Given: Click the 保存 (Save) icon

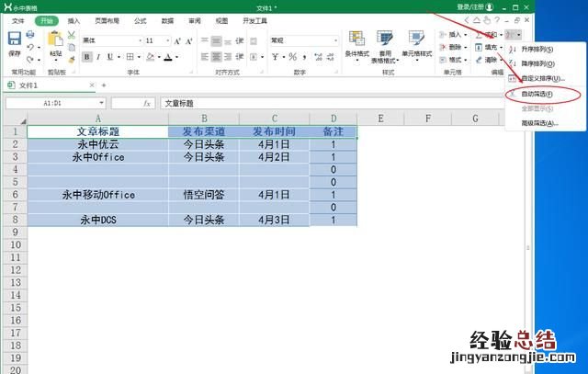Looking at the screenshot, I should coord(14,42).
